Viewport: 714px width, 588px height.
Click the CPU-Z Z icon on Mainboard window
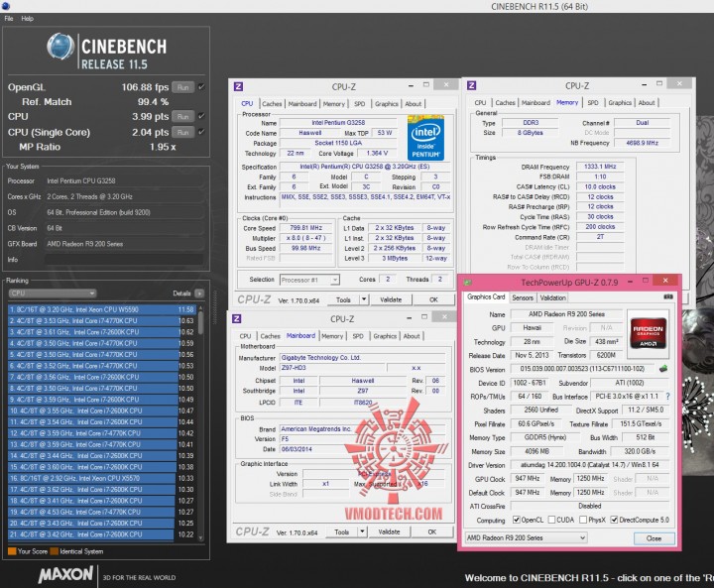tap(237, 319)
